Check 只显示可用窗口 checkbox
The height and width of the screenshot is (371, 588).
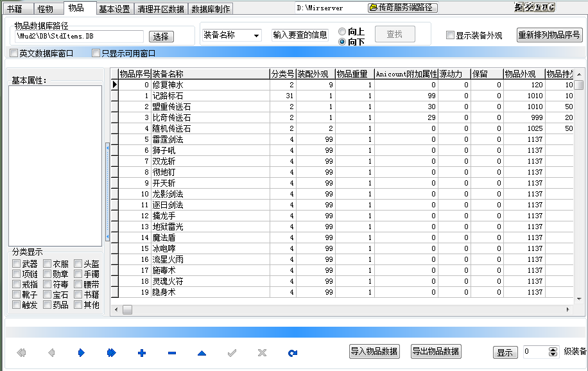point(96,53)
